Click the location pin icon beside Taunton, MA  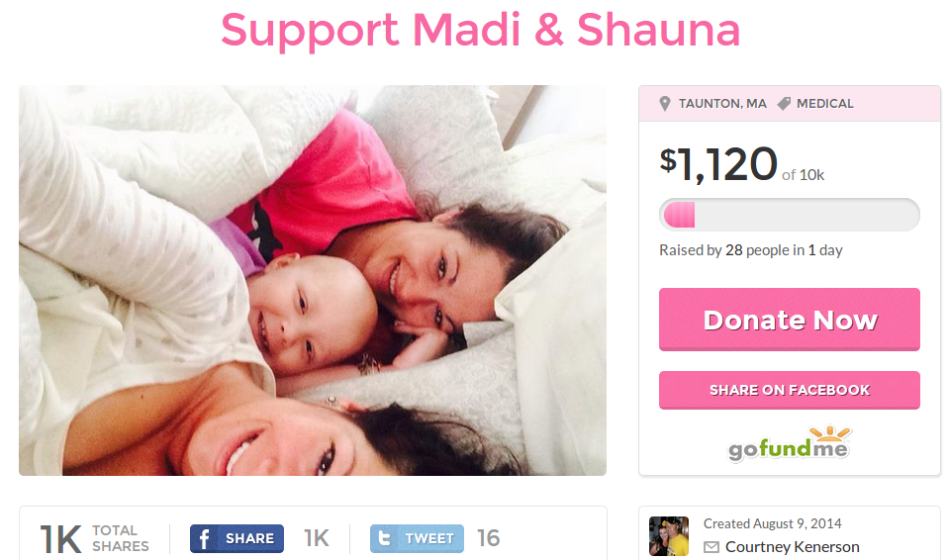(x=664, y=104)
